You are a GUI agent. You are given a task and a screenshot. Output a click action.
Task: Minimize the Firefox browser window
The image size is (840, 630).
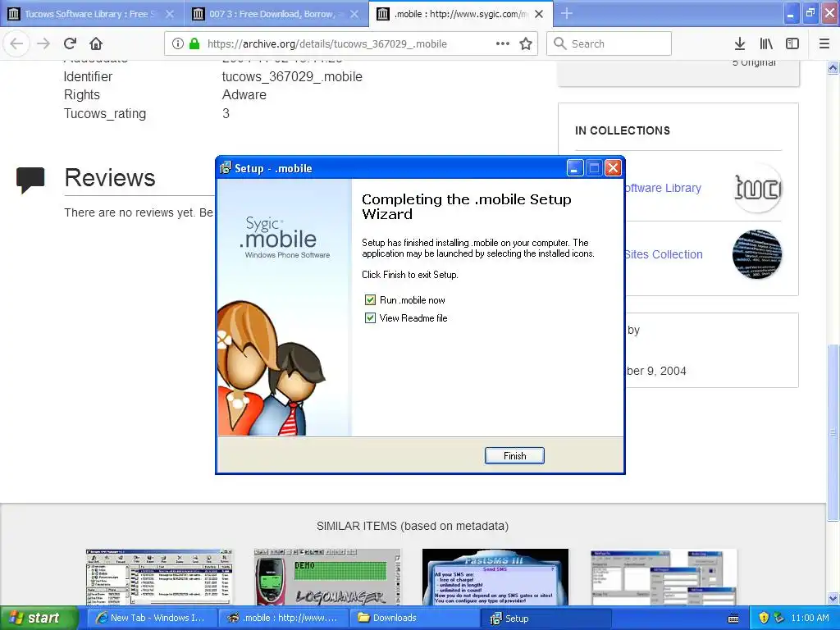pos(791,14)
